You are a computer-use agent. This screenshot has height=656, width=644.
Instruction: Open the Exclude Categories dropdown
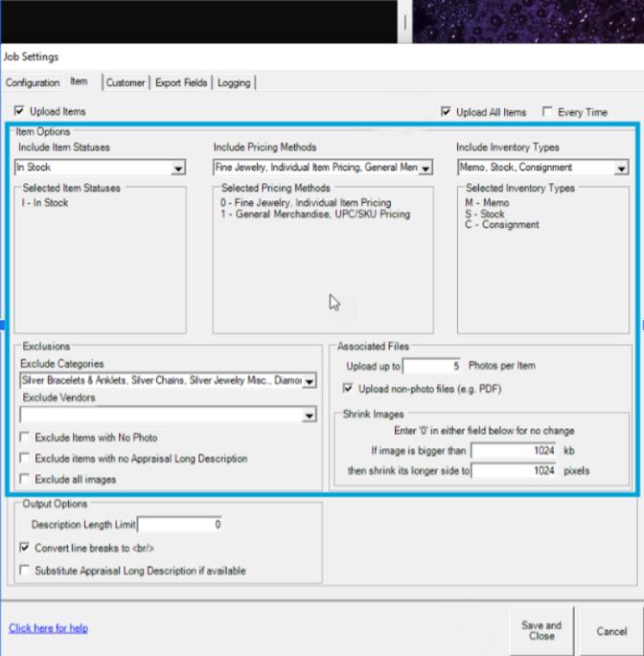pos(310,381)
